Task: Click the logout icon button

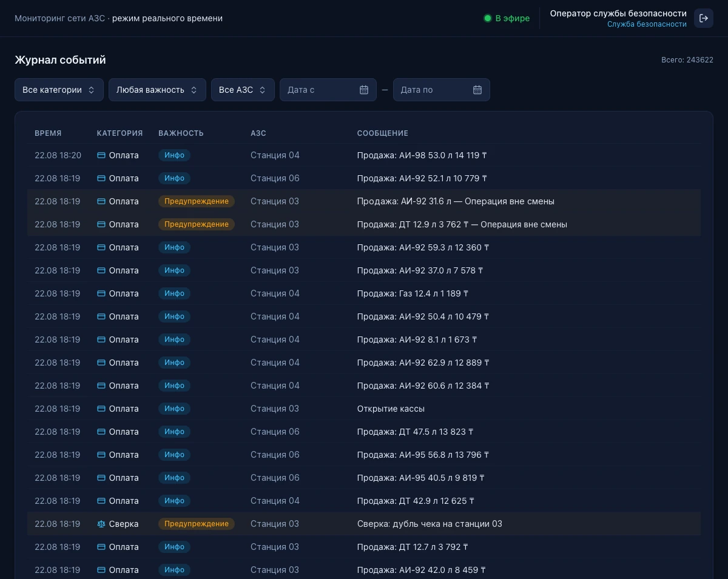Action: point(704,18)
